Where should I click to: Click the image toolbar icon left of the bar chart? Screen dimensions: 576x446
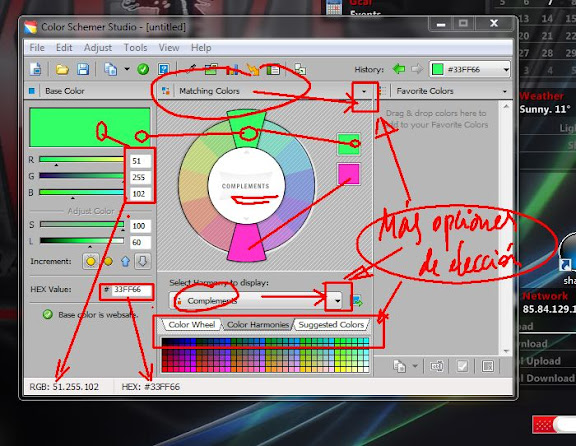[211, 69]
